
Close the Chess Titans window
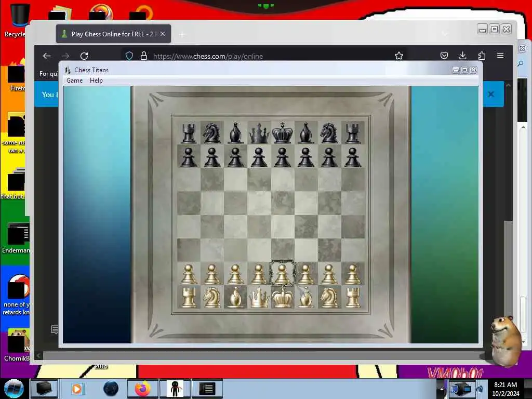(x=474, y=70)
